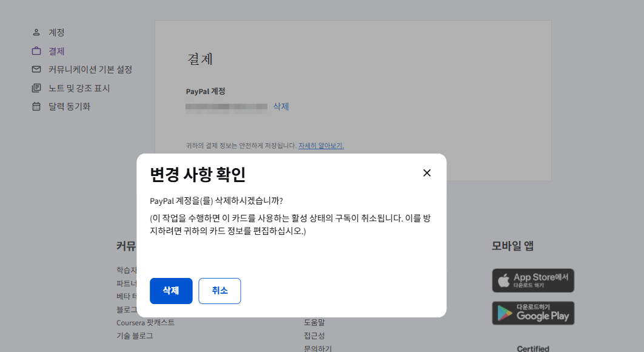Close the 변경 사항 확인 dialog with X
Screen dimensions: 644x352
(x=427, y=173)
